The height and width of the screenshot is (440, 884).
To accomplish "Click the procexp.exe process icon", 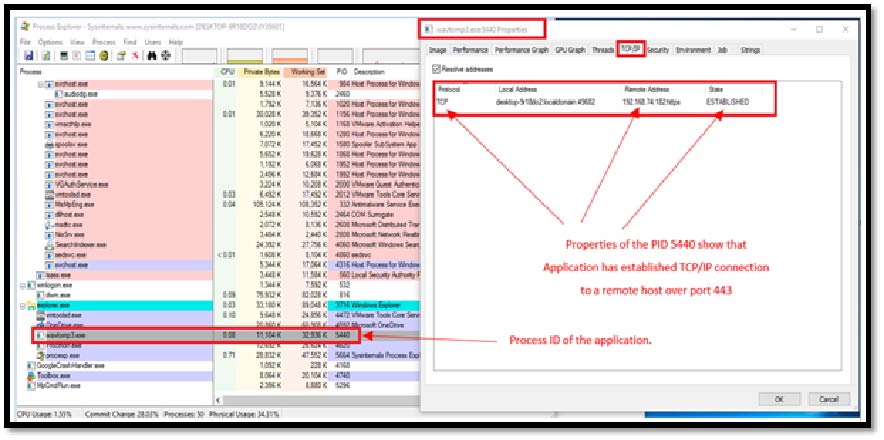I will (41, 356).
